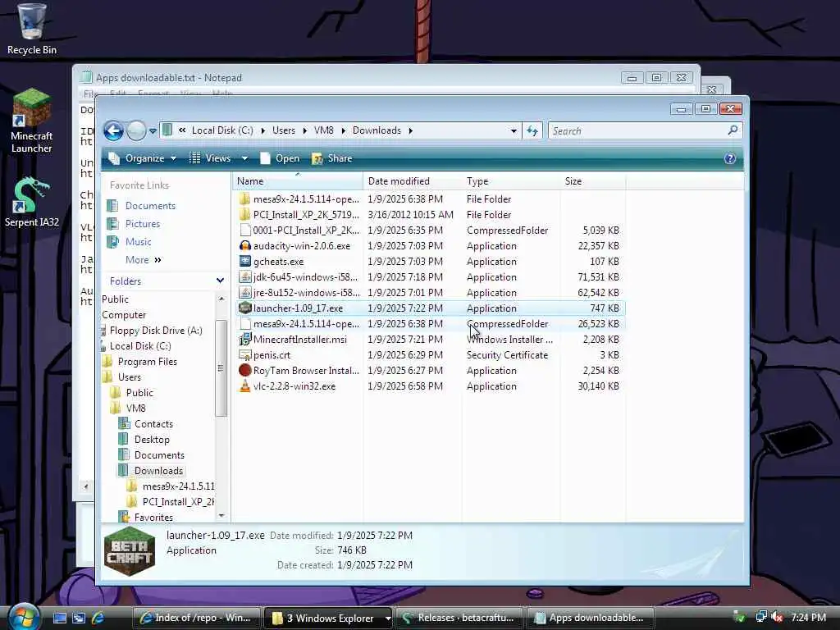
Task: Go back with the Explorer Back arrow
Action: (x=113, y=130)
